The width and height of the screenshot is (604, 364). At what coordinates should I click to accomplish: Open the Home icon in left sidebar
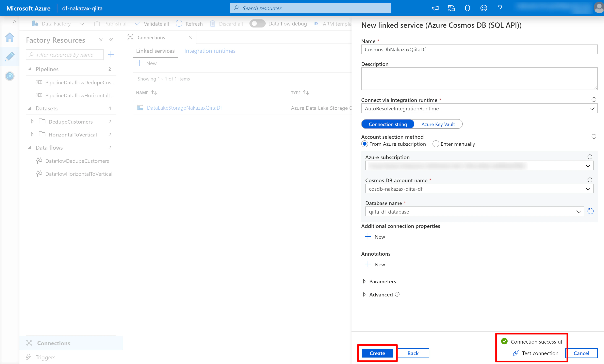[x=10, y=37]
